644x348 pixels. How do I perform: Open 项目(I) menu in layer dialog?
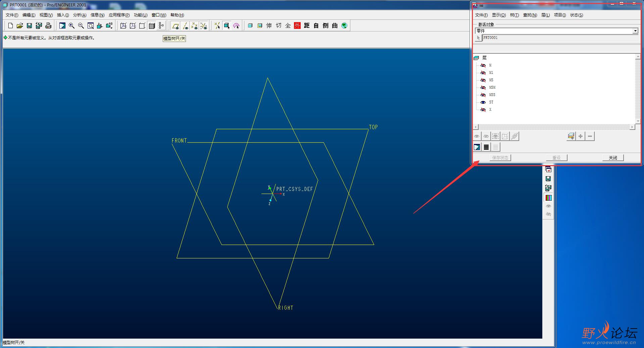560,15
